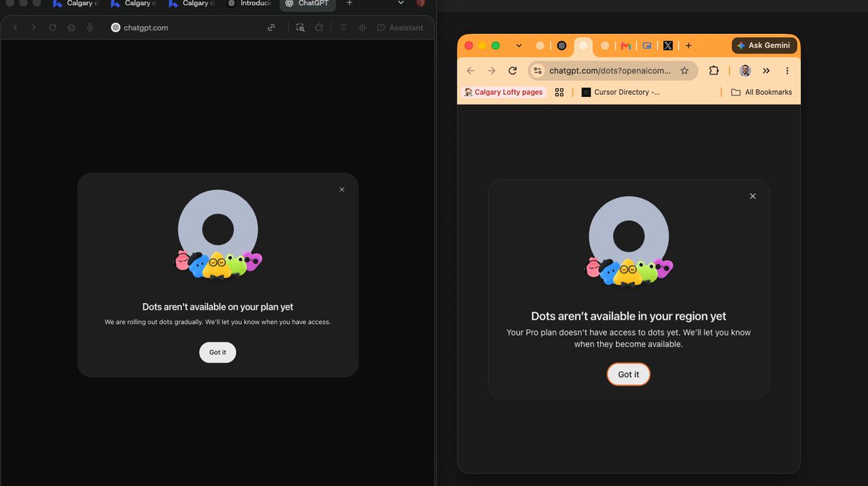The image size is (868, 486).
Task: Open the extensions puzzle icon in left browser
Action: point(319,27)
